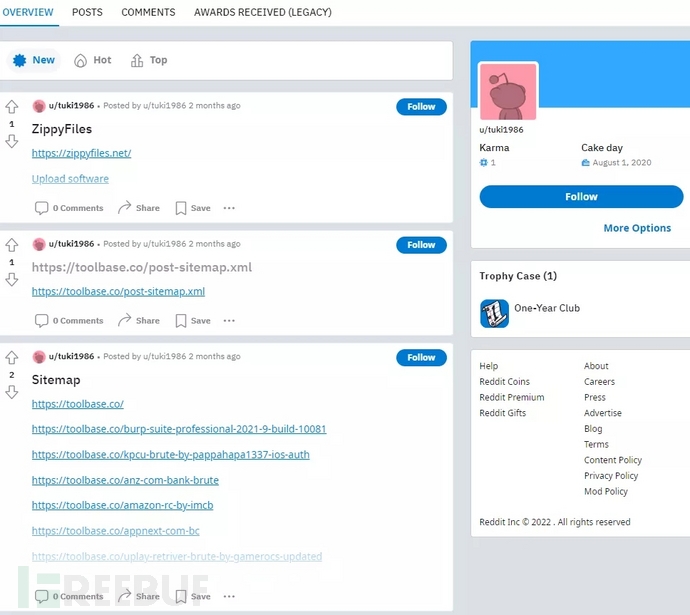Screen dimensions: 690x615
Task: Click the Sitemap post title
Action: point(56,380)
